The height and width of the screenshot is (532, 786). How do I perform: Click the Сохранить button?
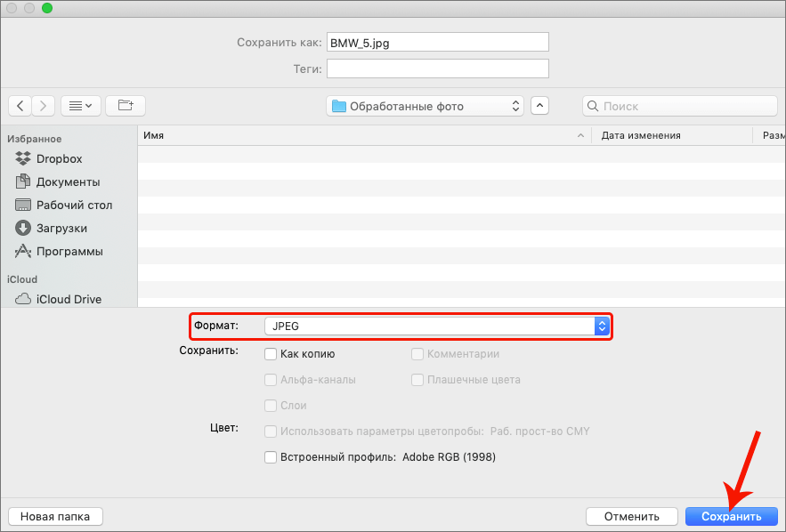(731, 516)
